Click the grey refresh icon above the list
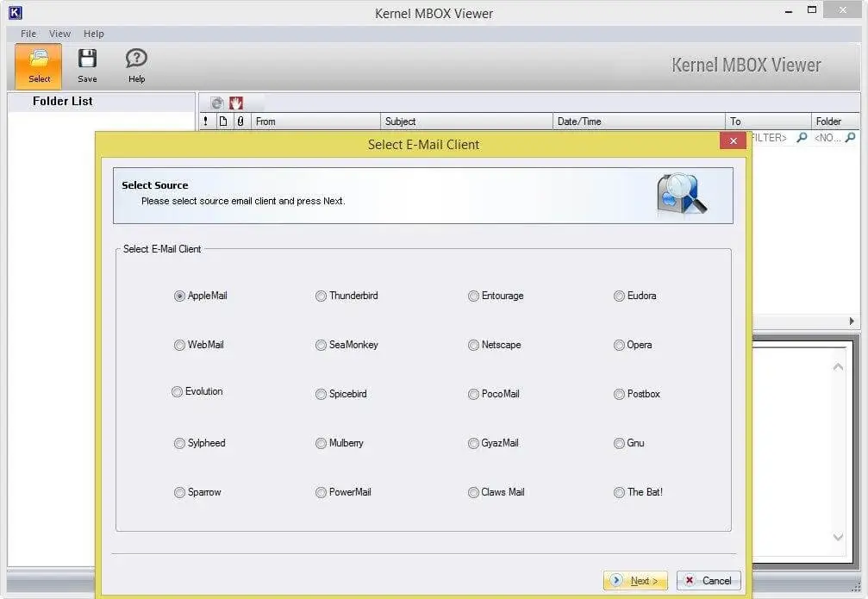Image resolution: width=868 pixels, height=599 pixels. (x=216, y=103)
